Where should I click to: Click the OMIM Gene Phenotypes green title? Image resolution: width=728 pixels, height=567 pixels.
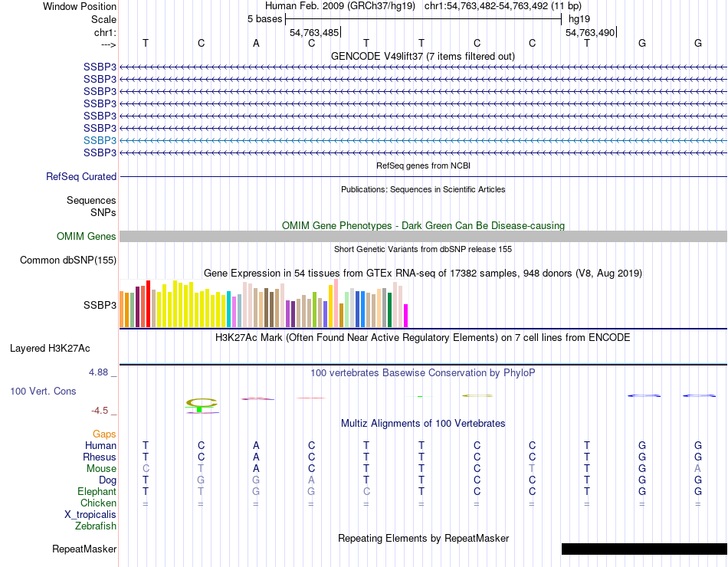pyautogui.click(x=424, y=226)
